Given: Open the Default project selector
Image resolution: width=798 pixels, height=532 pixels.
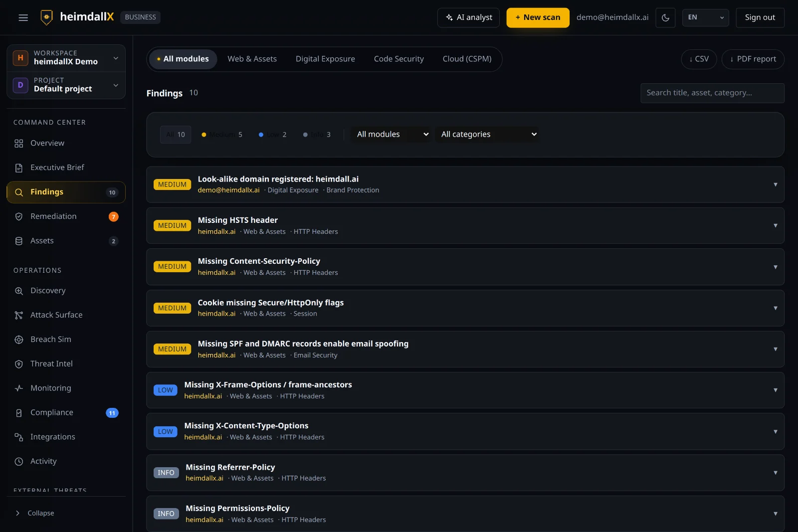Looking at the screenshot, I should point(66,85).
